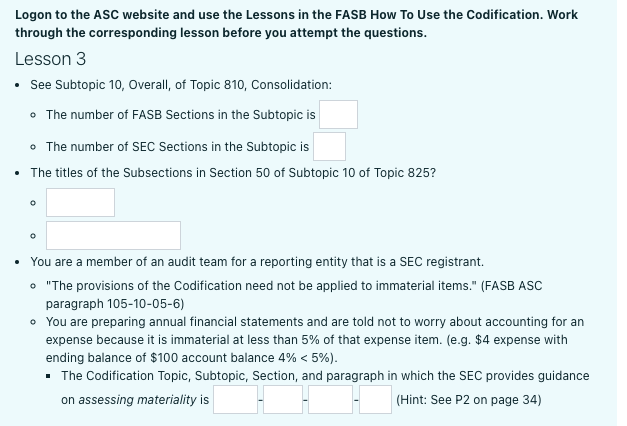Screen dimensions: 627x426
Task: Click the "paragraph 105-10-05-6)" reference text
Action: pos(115,304)
